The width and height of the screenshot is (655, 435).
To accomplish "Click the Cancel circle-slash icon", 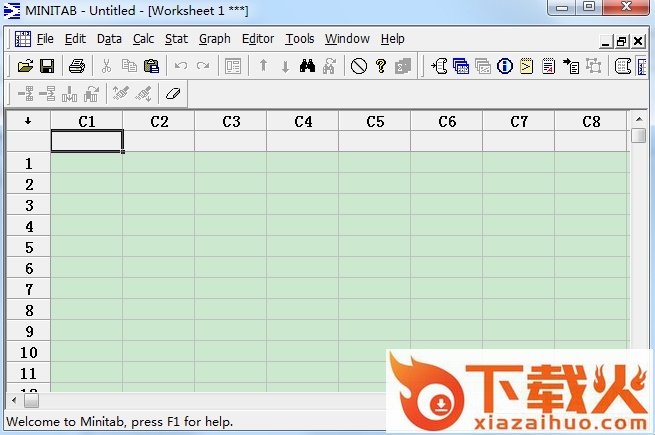I will tap(358, 66).
